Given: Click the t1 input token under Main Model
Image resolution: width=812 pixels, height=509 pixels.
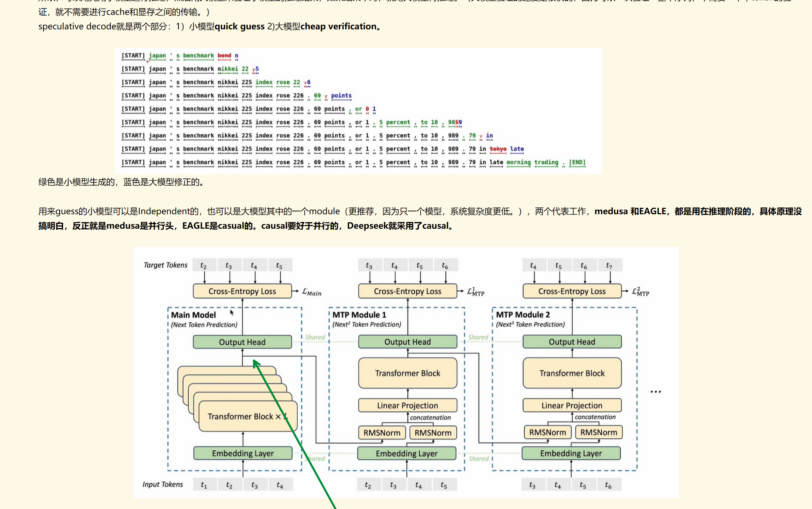Looking at the screenshot, I should point(204,485).
